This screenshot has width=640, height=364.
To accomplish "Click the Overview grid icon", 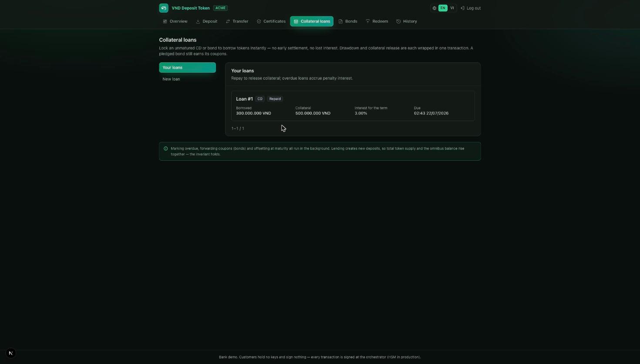I will pyautogui.click(x=165, y=21).
